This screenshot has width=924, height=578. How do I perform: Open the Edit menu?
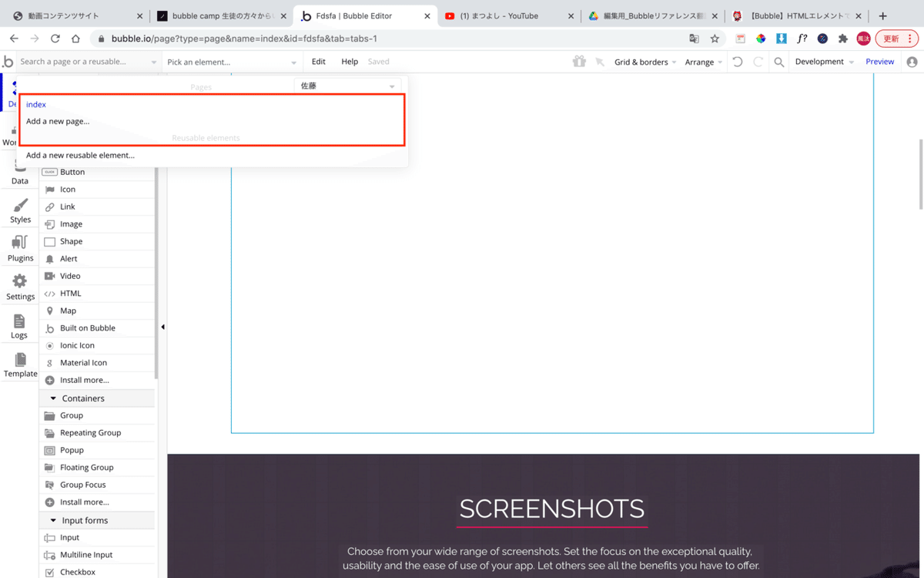click(319, 62)
